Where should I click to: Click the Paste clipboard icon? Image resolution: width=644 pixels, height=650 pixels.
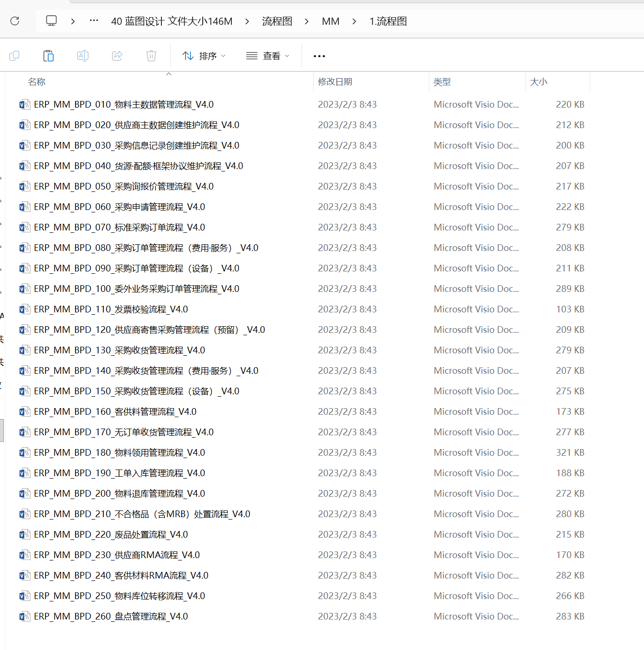click(x=49, y=56)
